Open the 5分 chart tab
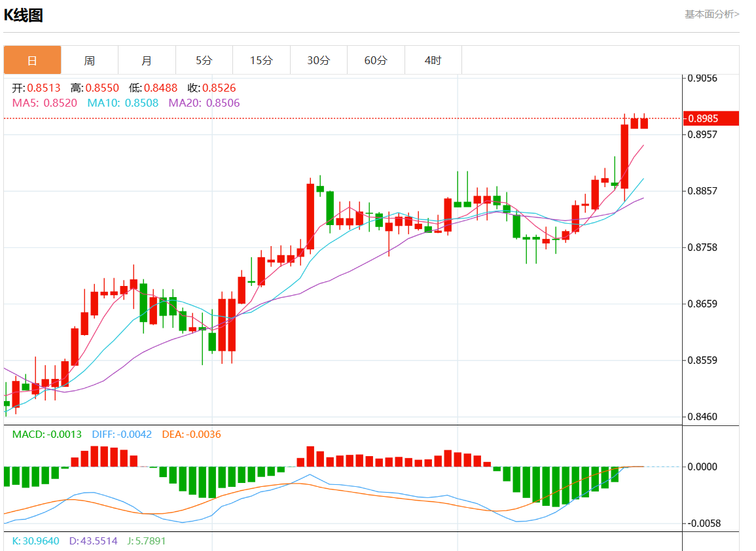This screenshot has height=551, width=756. 204,60
